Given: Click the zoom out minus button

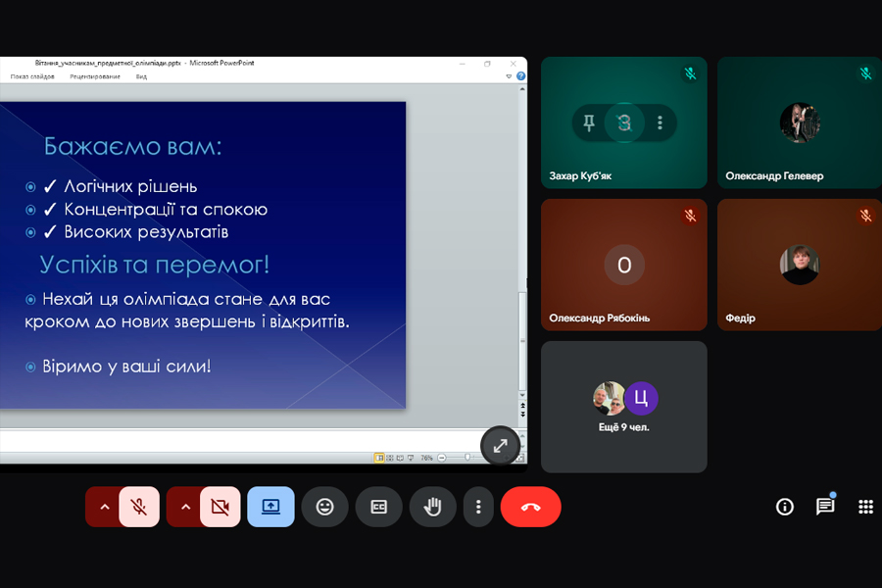Looking at the screenshot, I should (442, 458).
